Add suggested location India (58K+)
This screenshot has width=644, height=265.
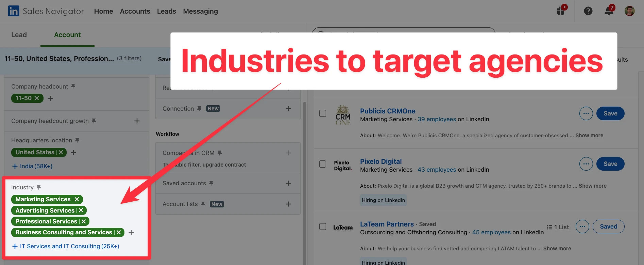[x=32, y=166]
